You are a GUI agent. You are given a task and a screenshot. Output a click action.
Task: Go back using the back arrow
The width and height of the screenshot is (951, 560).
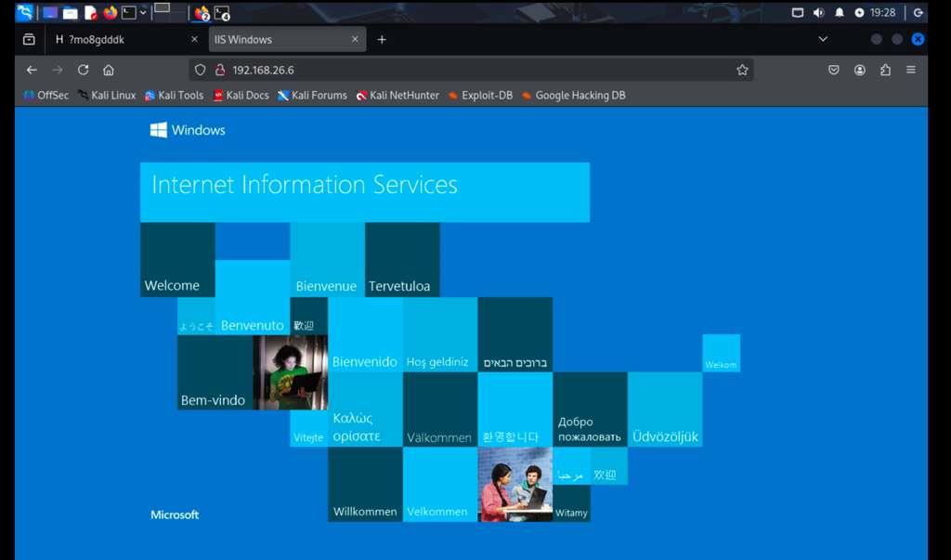[32, 69]
